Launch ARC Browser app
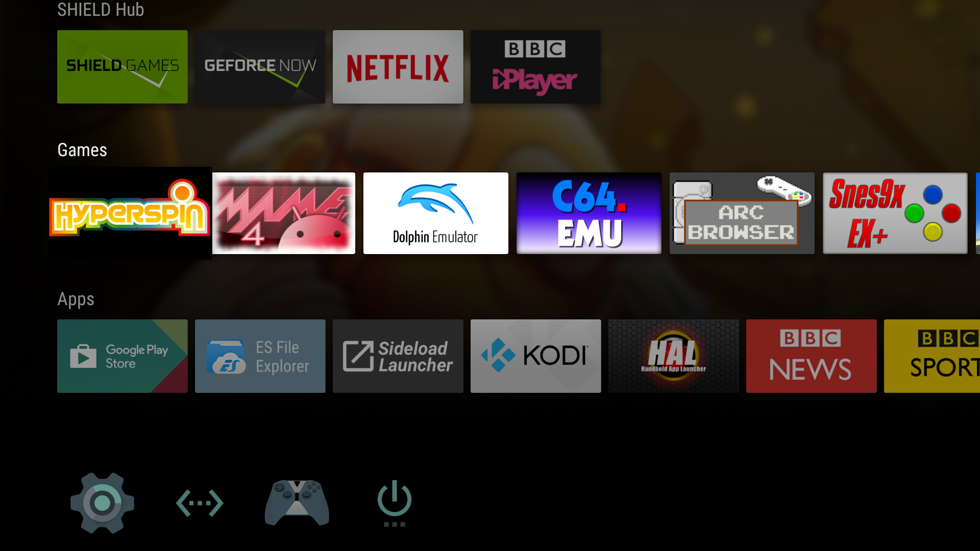Viewport: 980px width, 551px height. 741,213
